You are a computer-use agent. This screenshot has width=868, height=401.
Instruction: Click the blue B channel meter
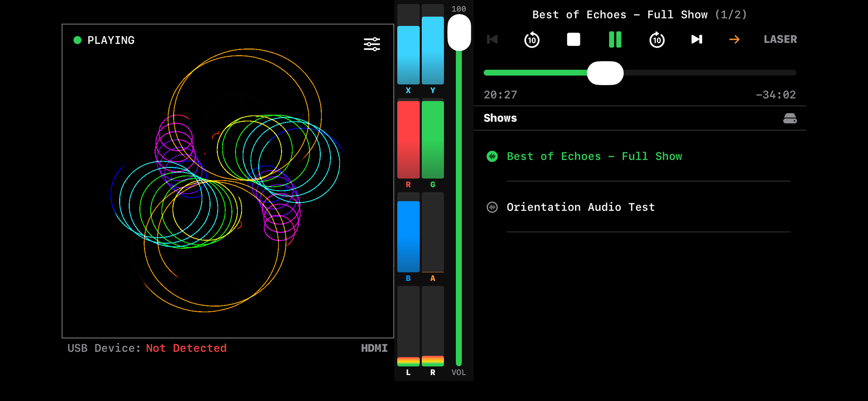pyautogui.click(x=408, y=232)
